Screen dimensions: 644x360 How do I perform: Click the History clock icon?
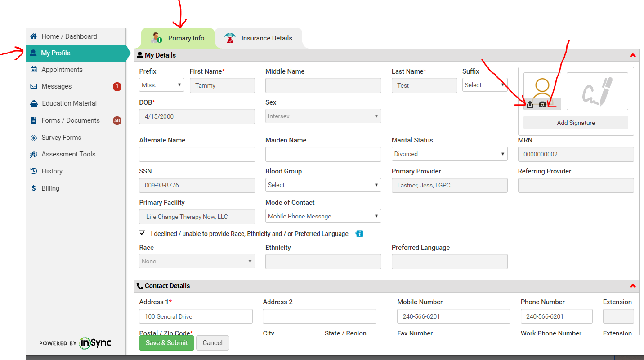34,171
